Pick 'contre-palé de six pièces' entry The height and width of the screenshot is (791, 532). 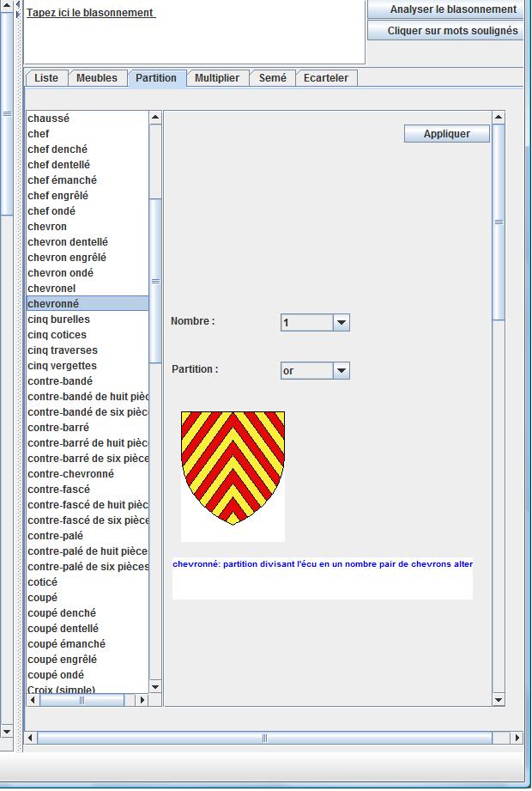tap(88, 567)
